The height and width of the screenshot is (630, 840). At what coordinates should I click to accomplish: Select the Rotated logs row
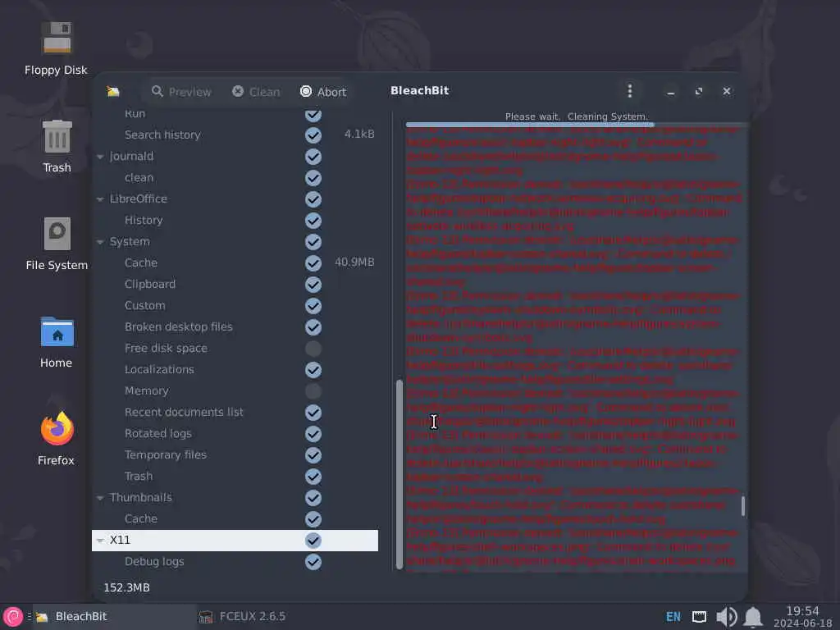click(235, 433)
